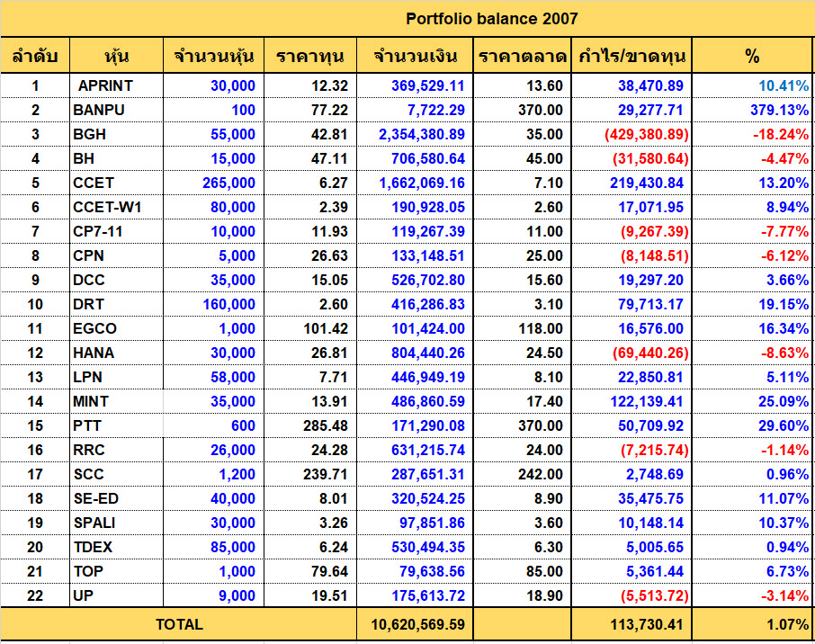Click the ราคาตลาด header cell
The width and height of the screenshot is (815, 644).
coord(522,55)
